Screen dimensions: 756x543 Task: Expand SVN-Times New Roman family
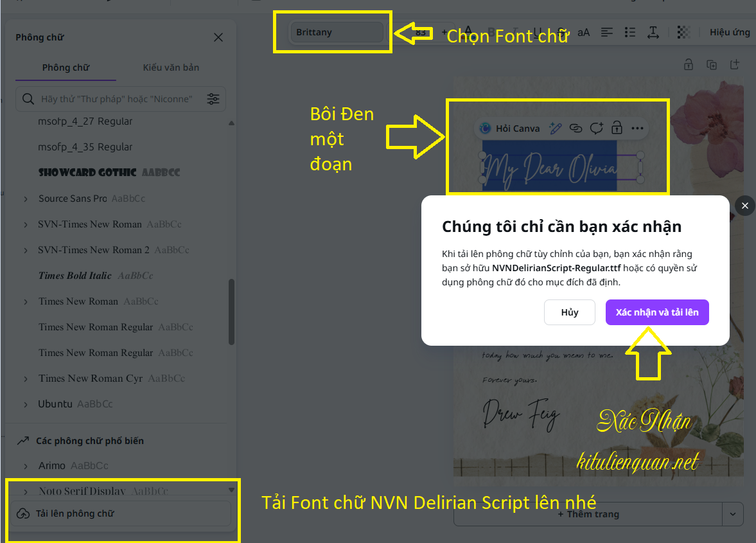click(26, 224)
